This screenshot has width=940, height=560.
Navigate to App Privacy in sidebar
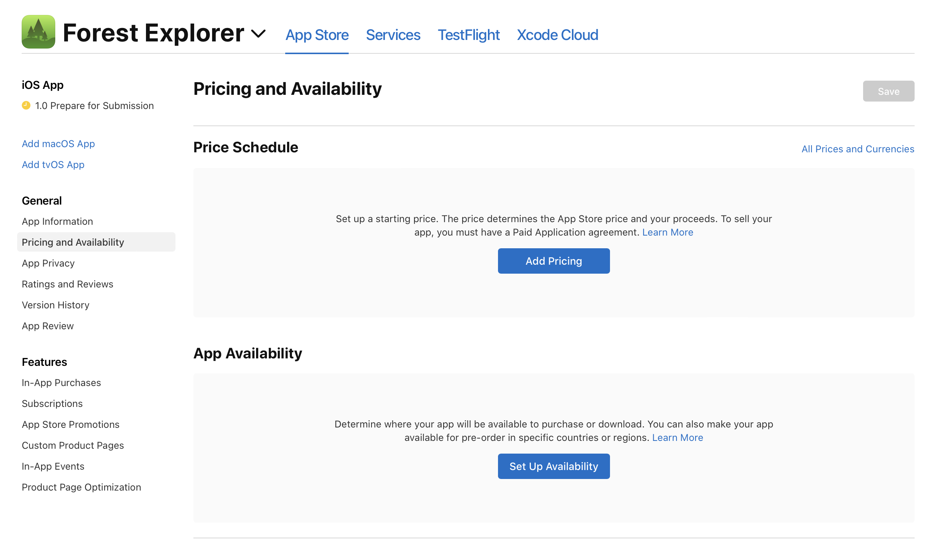[x=48, y=263]
